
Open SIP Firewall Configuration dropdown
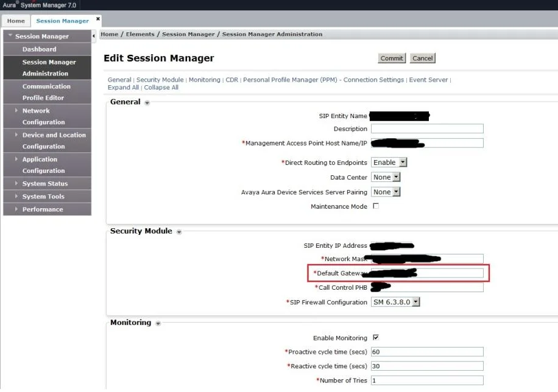click(395, 302)
